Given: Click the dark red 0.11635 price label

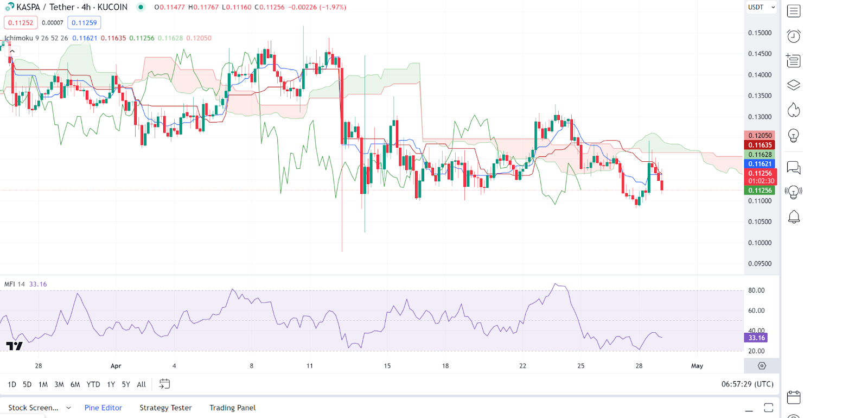Looking at the screenshot, I should (759, 145).
